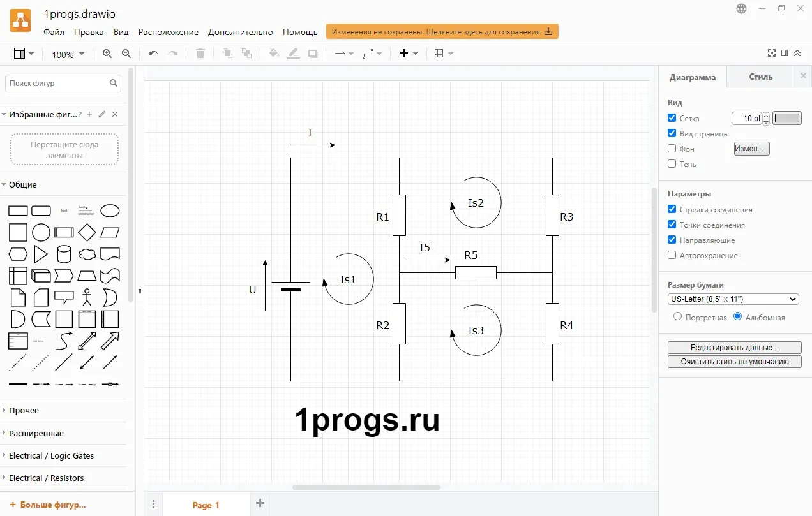Image resolution: width=812 pixels, height=516 pixels.
Task: Open the insert plus dropdown
Action: pyautogui.click(x=409, y=54)
